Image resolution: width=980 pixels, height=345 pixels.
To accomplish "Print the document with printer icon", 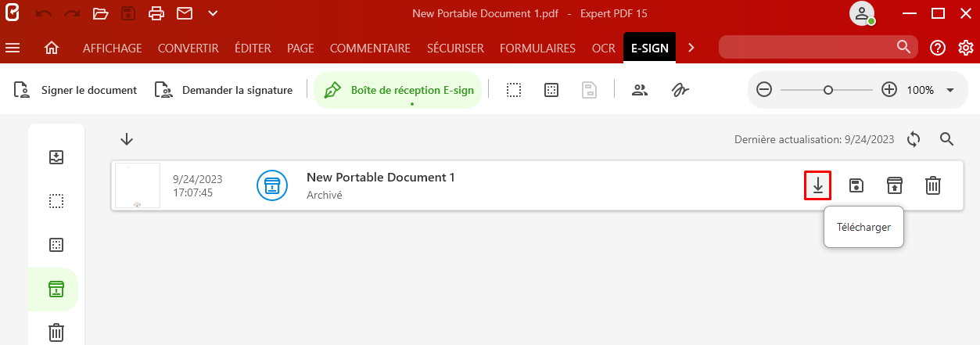I will tap(156, 13).
